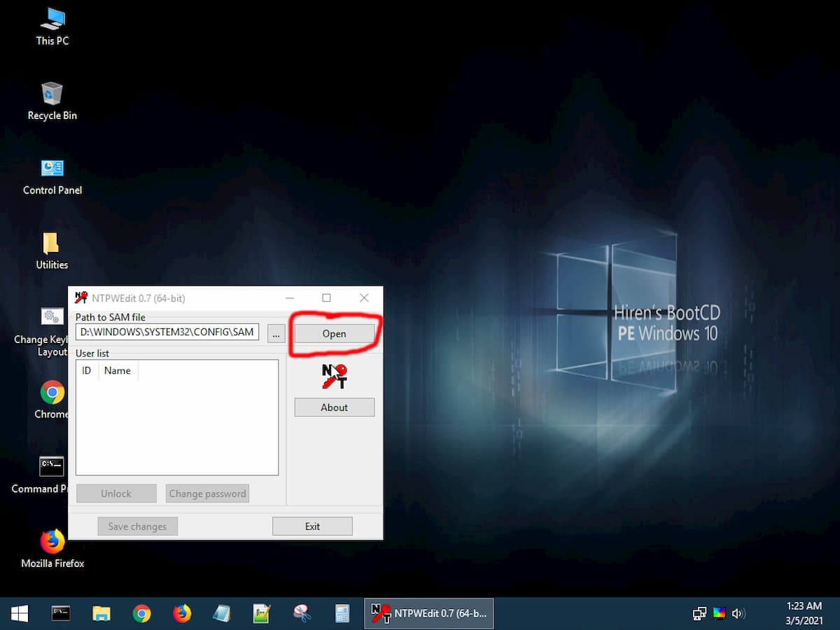840x630 pixels.
Task: Select the Mozilla Firefox desktop shortcut
Action: [x=52, y=549]
